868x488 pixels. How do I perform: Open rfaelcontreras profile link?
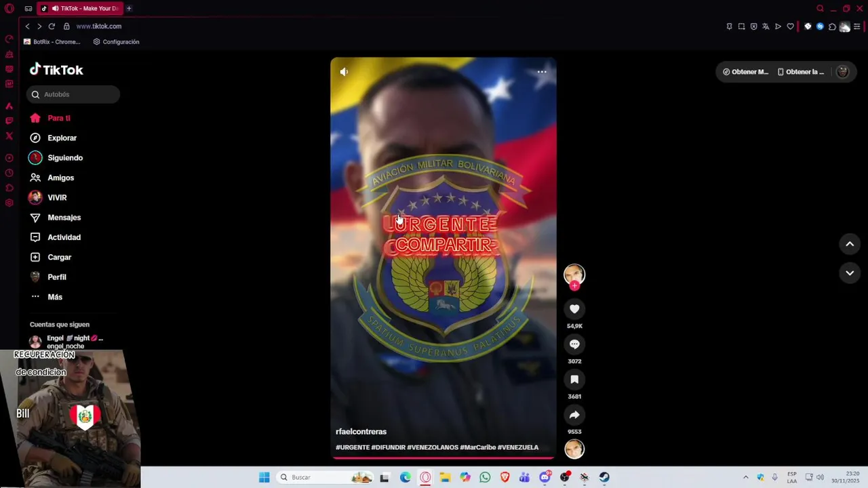pyautogui.click(x=361, y=432)
